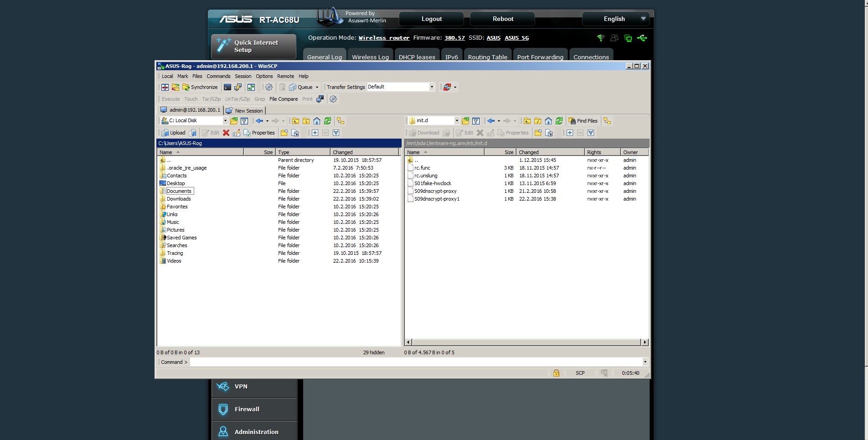This screenshot has height=440, width=868.
Task: Click the local panel filter icon
Action: pyautogui.click(x=244, y=121)
